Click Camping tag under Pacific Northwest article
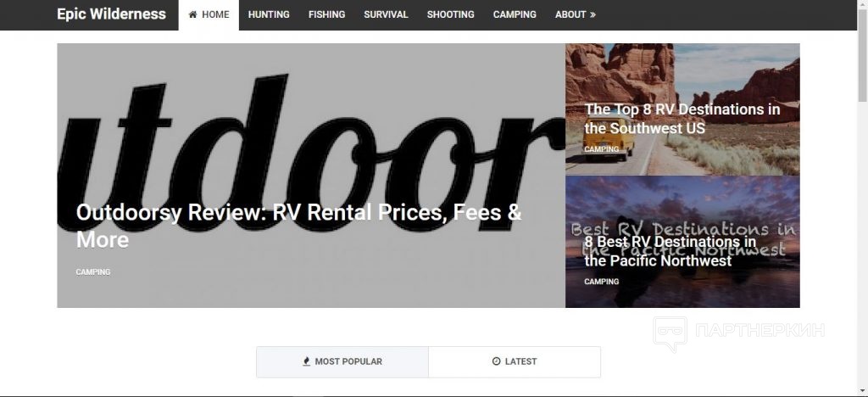Screen dimensions: 868x397 coord(602,282)
